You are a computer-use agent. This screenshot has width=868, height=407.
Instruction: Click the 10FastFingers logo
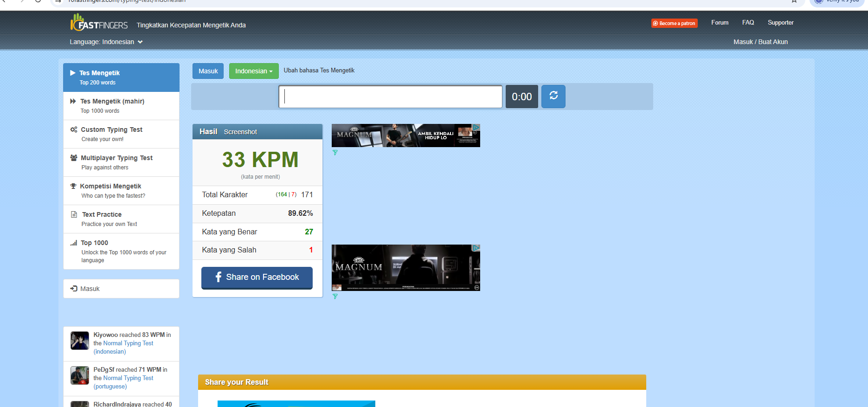[x=99, y=22]
